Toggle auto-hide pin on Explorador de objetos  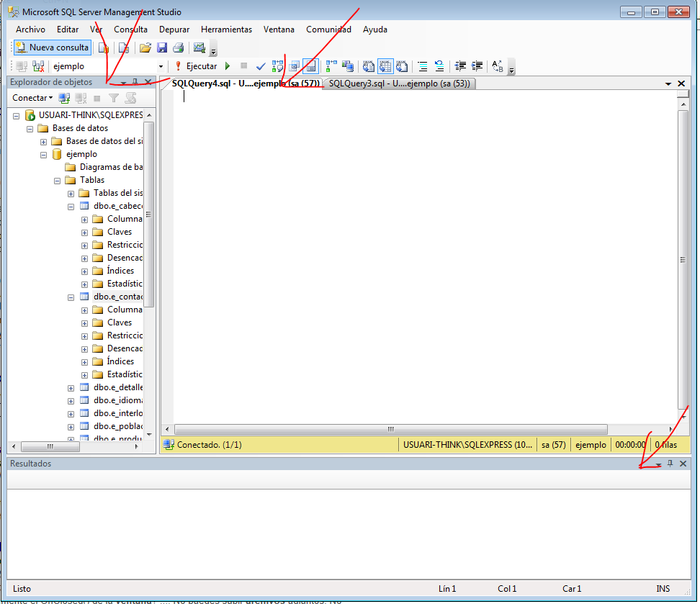click(x=135, y=81)
